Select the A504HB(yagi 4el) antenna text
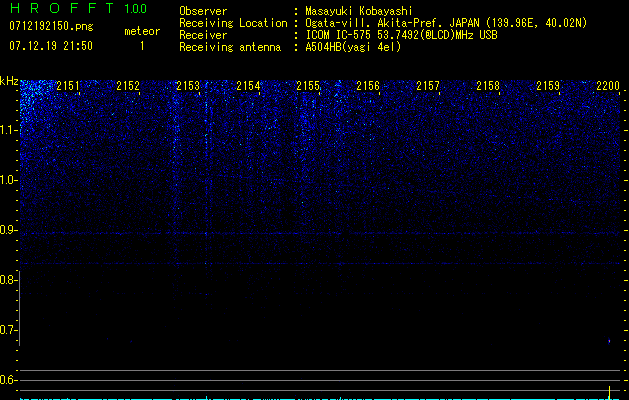Viewport: 629px width, 400px height. 353,47
